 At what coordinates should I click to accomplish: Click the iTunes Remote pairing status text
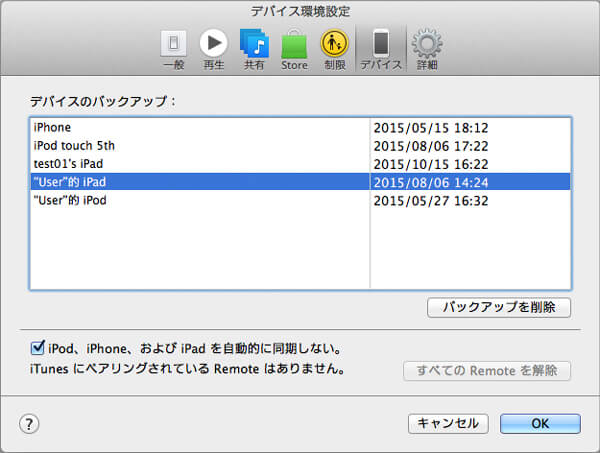pyautogui.click(x=187, y=369)
